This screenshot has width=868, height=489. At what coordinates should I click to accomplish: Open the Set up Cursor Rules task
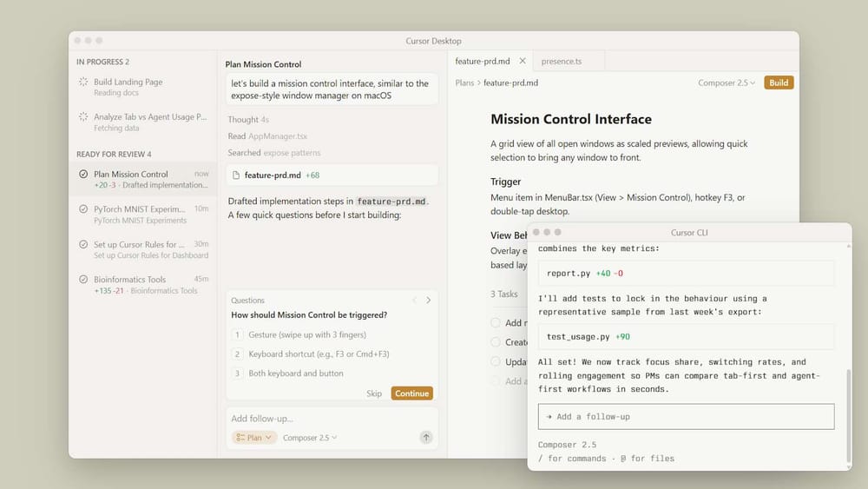[143, 249]
